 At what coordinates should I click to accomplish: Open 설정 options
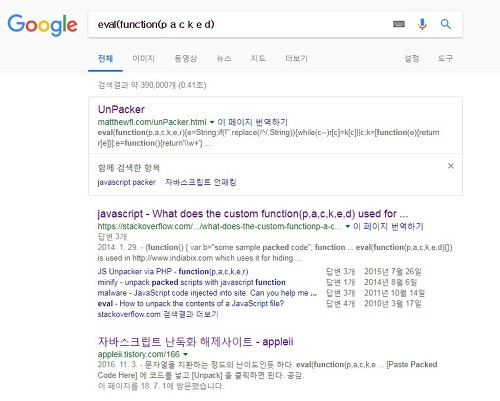412,59
